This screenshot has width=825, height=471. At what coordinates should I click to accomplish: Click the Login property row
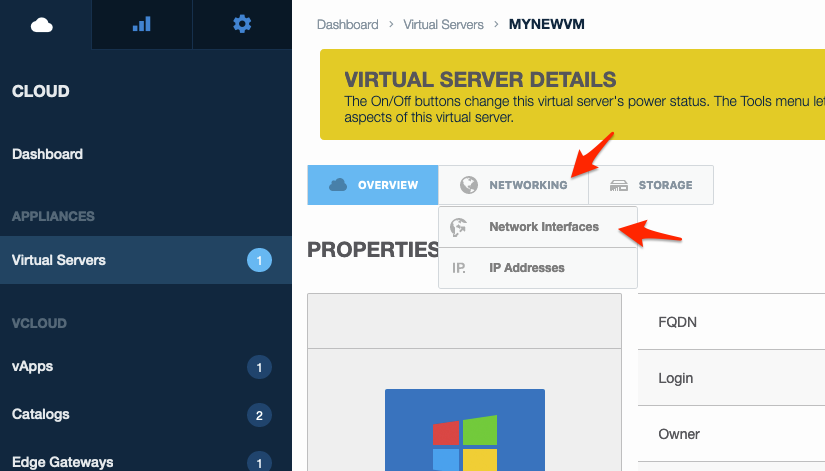(x=731, y=378)
